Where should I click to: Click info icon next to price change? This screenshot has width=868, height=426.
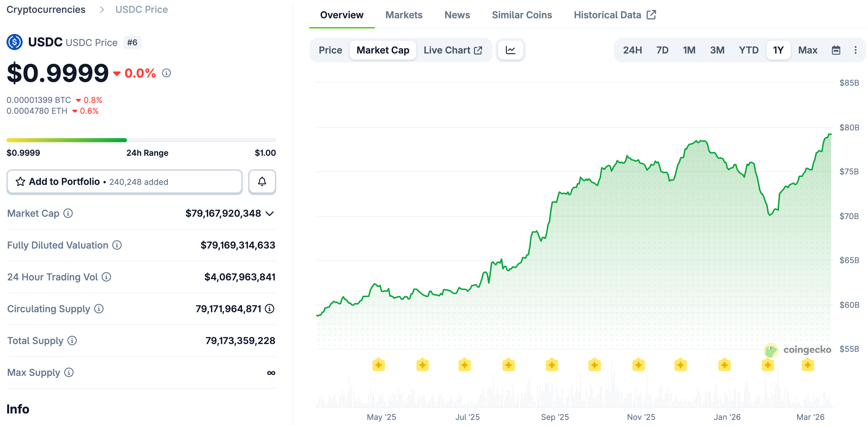point(166,73)
